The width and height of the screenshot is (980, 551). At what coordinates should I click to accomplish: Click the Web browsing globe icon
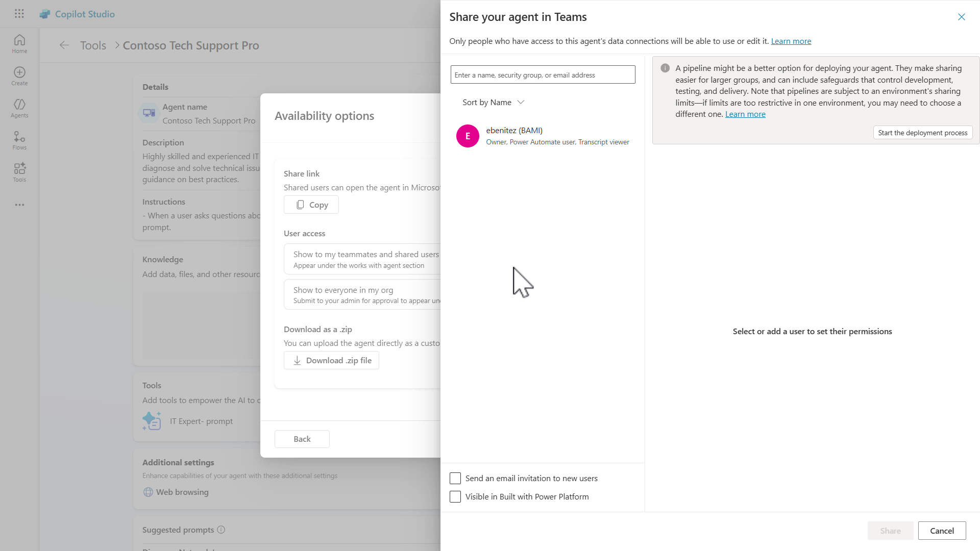tap(148, 492)
